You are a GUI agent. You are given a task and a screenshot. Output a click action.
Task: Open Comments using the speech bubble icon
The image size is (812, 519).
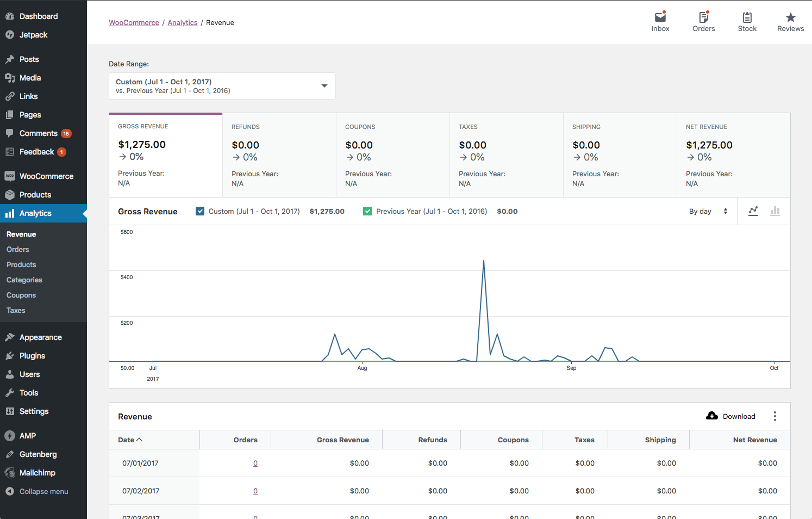pyautogui.click(x=9, y=133)
